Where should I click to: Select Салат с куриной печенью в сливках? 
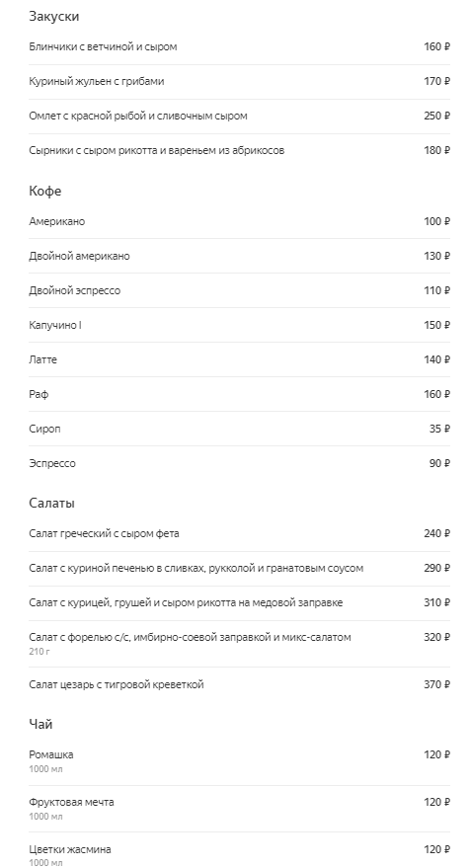click(x=239, y=569)
